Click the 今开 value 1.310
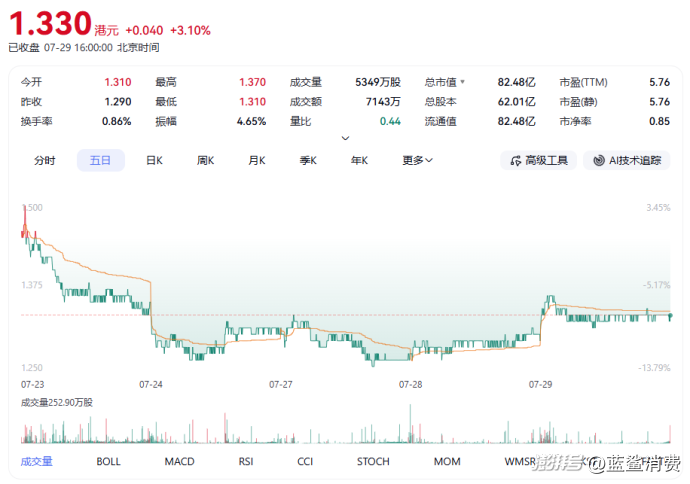690x484 pixels. (118, 82)
